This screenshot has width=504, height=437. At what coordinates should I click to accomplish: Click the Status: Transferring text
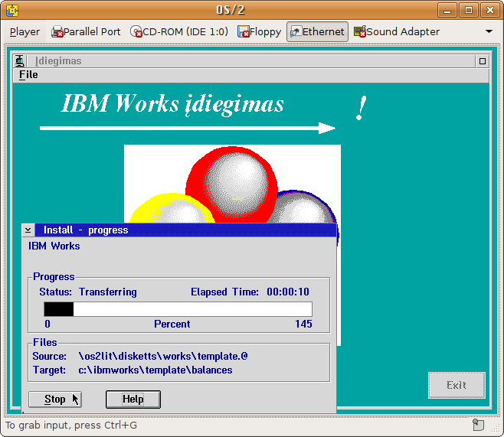[88, 292]
